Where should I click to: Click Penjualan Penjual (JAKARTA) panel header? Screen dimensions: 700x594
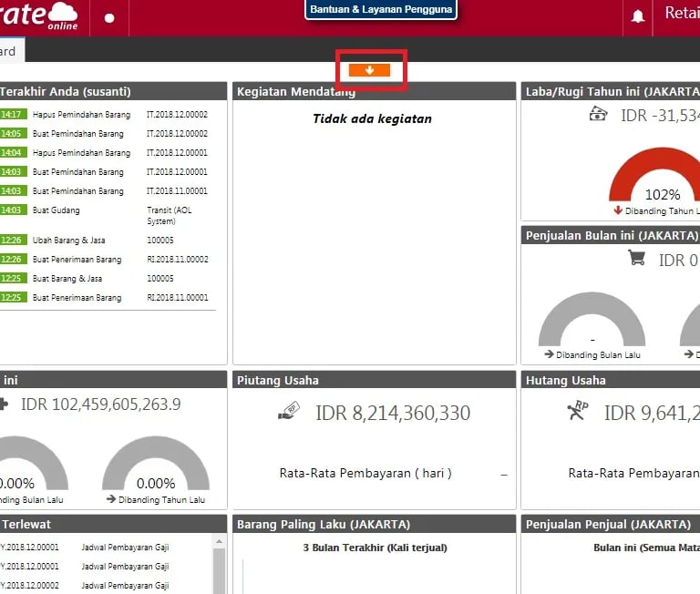coord(611,524)
